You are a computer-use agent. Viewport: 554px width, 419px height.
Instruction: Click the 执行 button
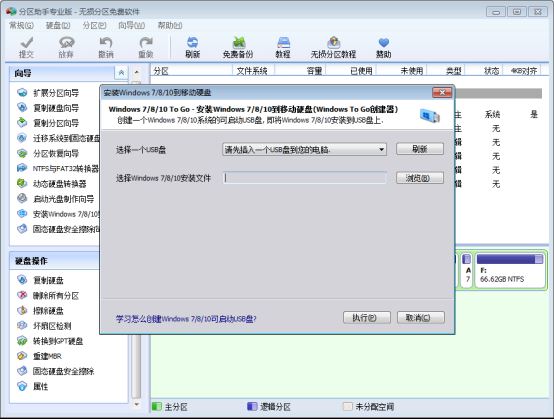[367, 318]
